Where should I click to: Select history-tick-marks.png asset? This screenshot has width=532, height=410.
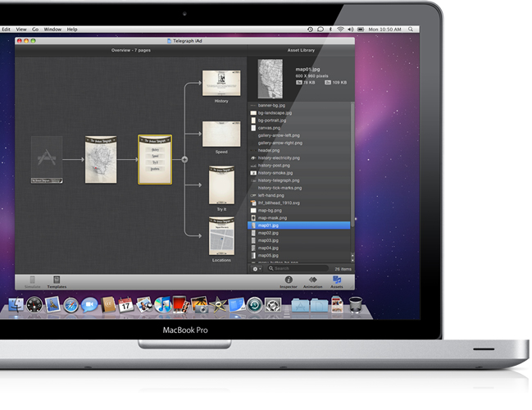click(299, 188)
